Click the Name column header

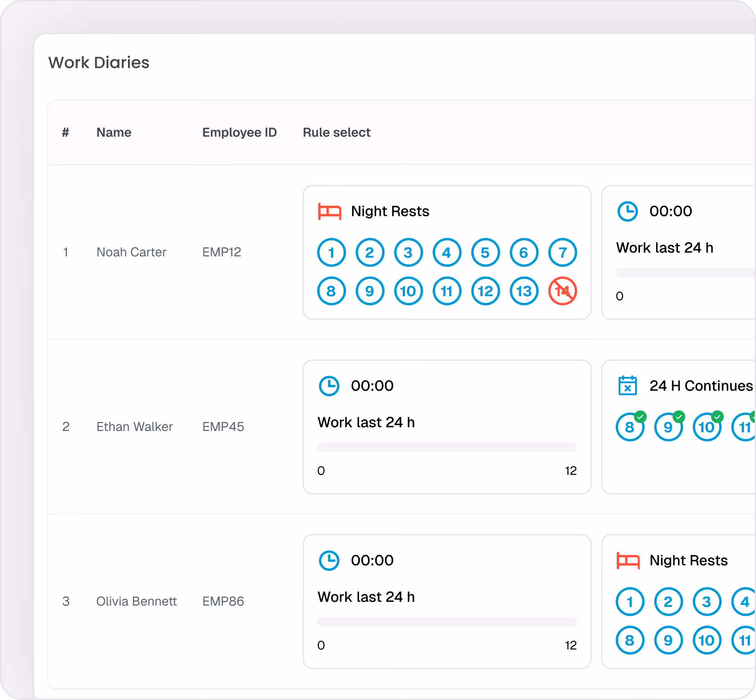(x=114, y=133)
